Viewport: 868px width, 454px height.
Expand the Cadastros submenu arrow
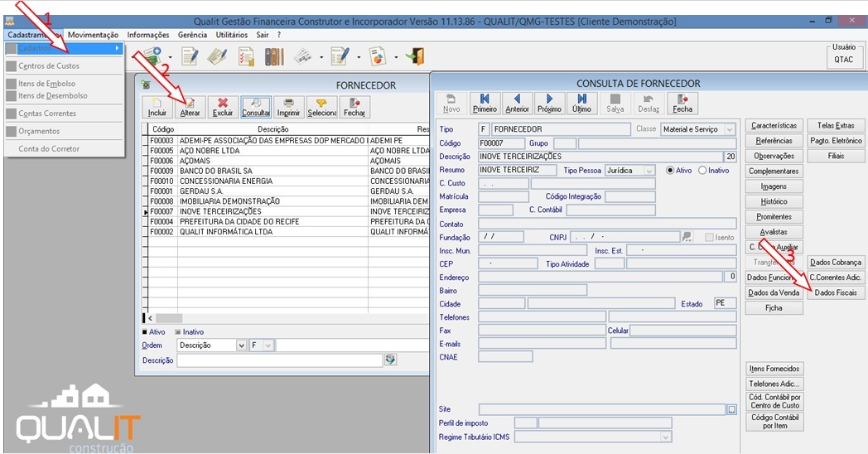pos(117,48)
